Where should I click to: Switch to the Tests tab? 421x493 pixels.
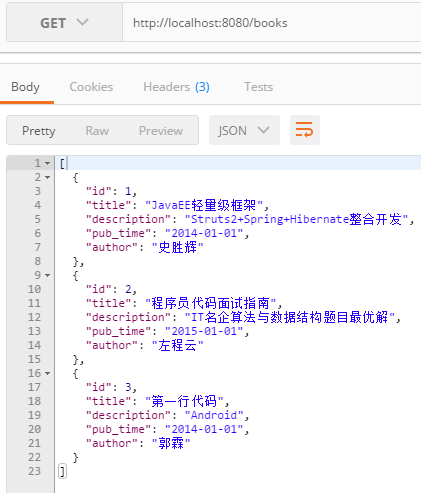[259, 87]
